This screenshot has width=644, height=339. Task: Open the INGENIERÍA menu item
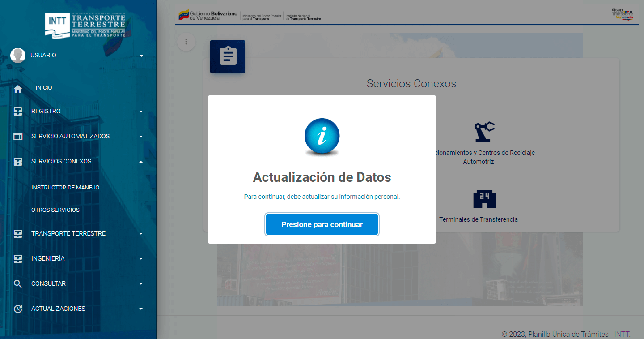[x=48, y=258]
